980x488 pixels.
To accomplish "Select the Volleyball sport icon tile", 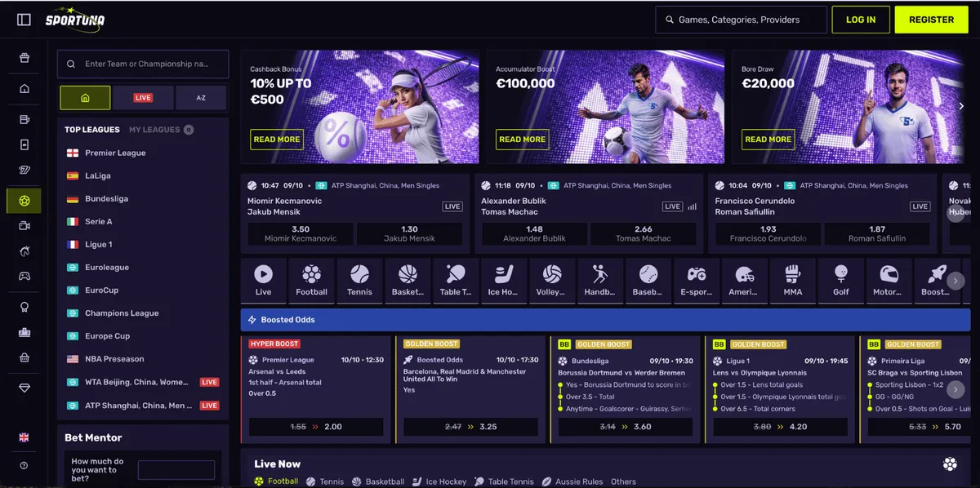I will coord(552,281).
